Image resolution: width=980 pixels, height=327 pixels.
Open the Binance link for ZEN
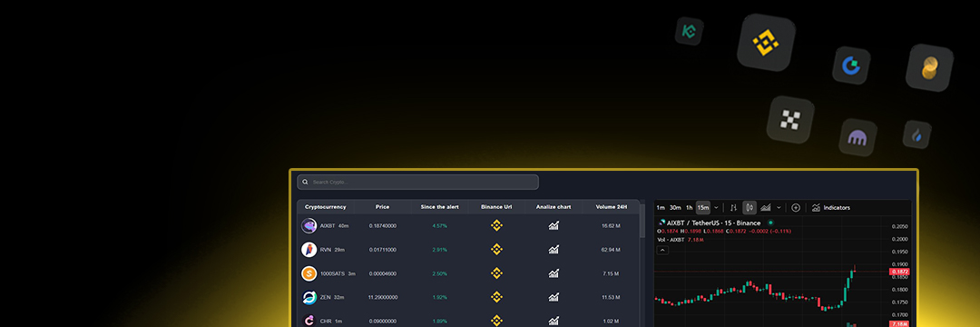pyautogui.click(x=496, y=297)
